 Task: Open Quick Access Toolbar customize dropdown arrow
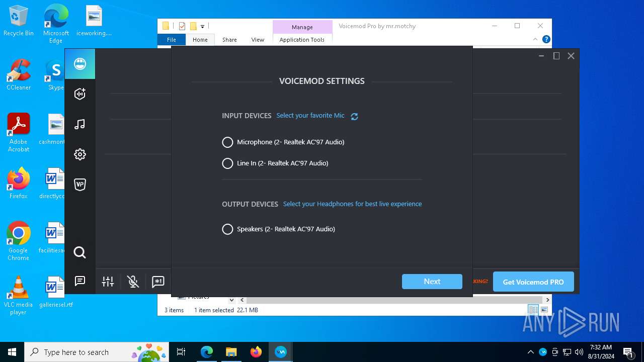202,26
